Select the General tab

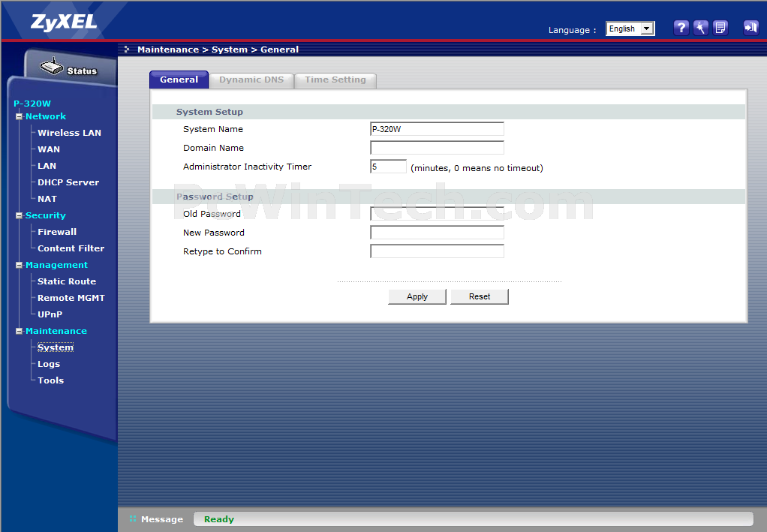179,80
